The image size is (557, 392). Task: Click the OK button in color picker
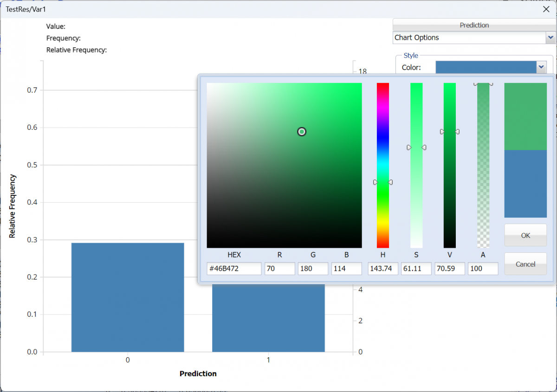point(525,235)
